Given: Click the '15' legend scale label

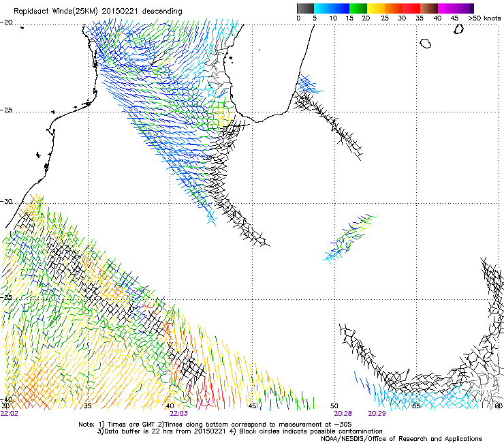Looking at the screenshot, I should pyautogui.click(x=349, y=18).
